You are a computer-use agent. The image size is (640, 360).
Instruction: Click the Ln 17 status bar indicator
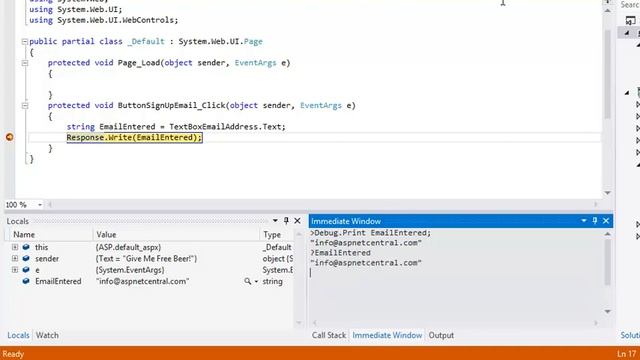pos(627,354)
